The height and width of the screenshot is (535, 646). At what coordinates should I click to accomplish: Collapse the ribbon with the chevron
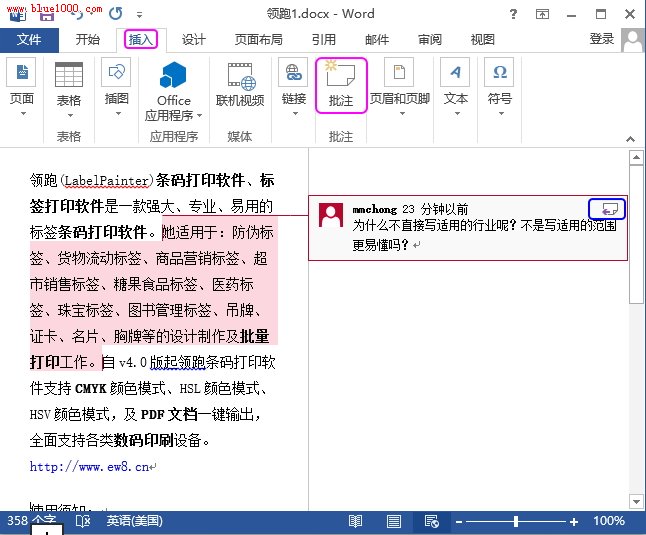click(630, 139)
